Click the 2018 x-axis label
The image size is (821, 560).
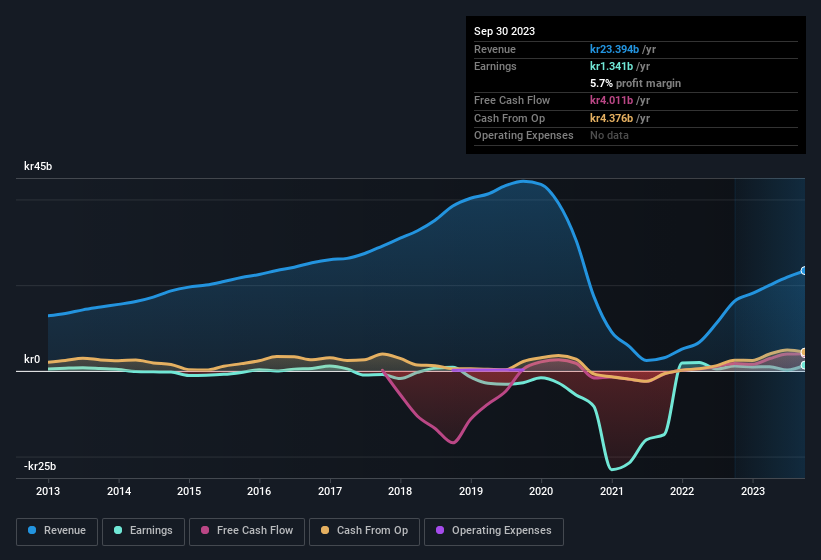pyautogui.click(x=400, y=491)
